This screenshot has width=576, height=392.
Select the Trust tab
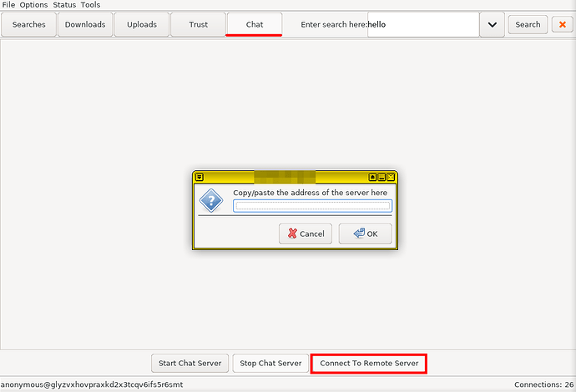(199, 24)
